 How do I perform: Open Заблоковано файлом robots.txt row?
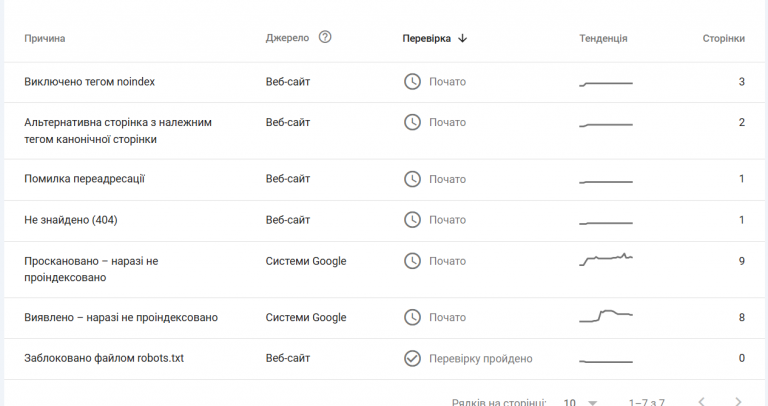(x=384, y=358)
